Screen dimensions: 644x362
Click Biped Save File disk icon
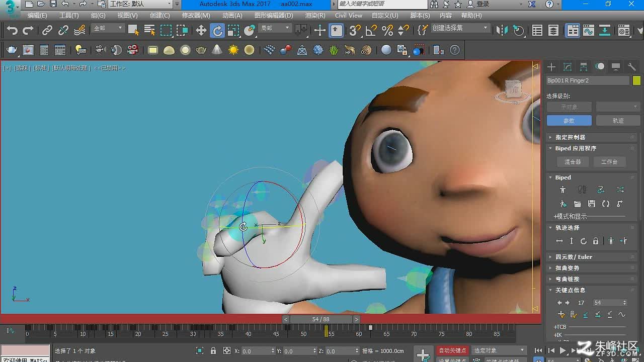[x=592, y=204]
